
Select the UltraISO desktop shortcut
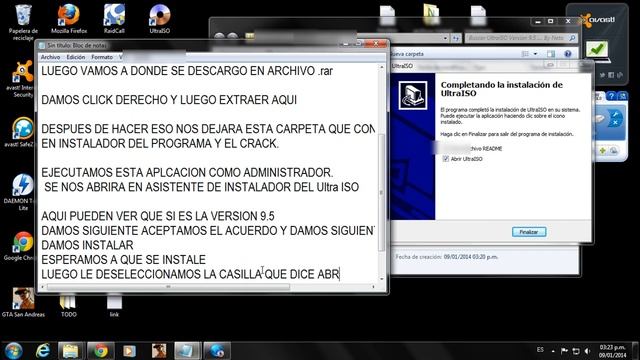tap(160, 19)
